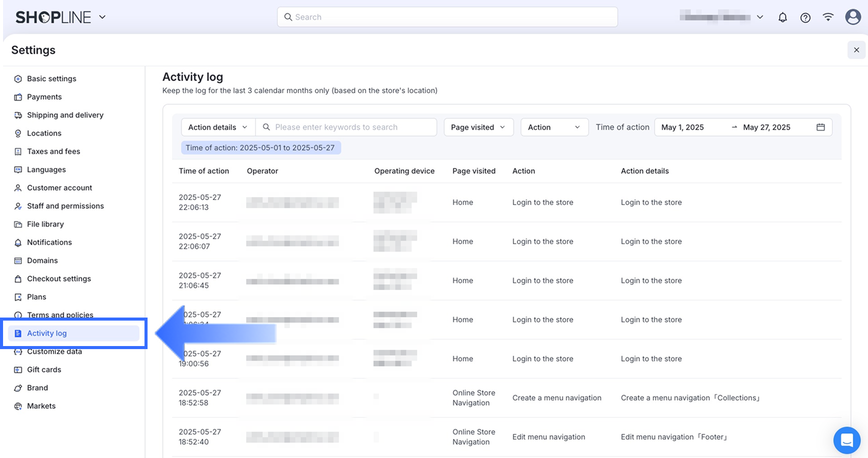This screenshot has width=868, height=458.
Task: Click the calendar icon in date range
Action: pos(821,127)
